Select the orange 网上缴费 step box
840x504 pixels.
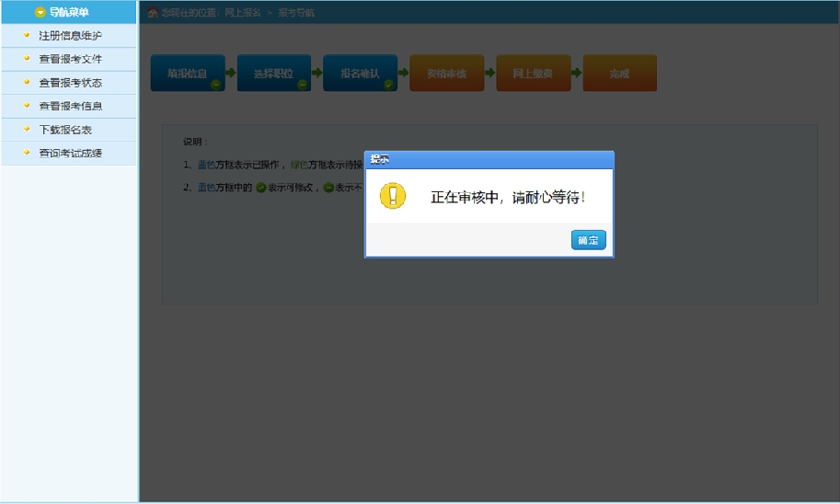pyautogui.click(x=533, y=74)
